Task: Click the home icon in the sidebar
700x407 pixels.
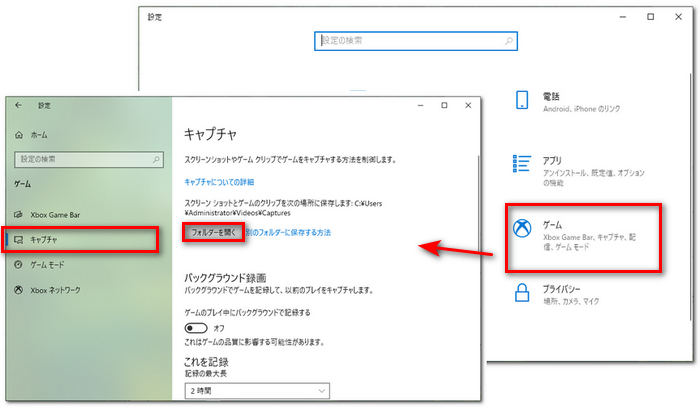Action: coord(19,135)
